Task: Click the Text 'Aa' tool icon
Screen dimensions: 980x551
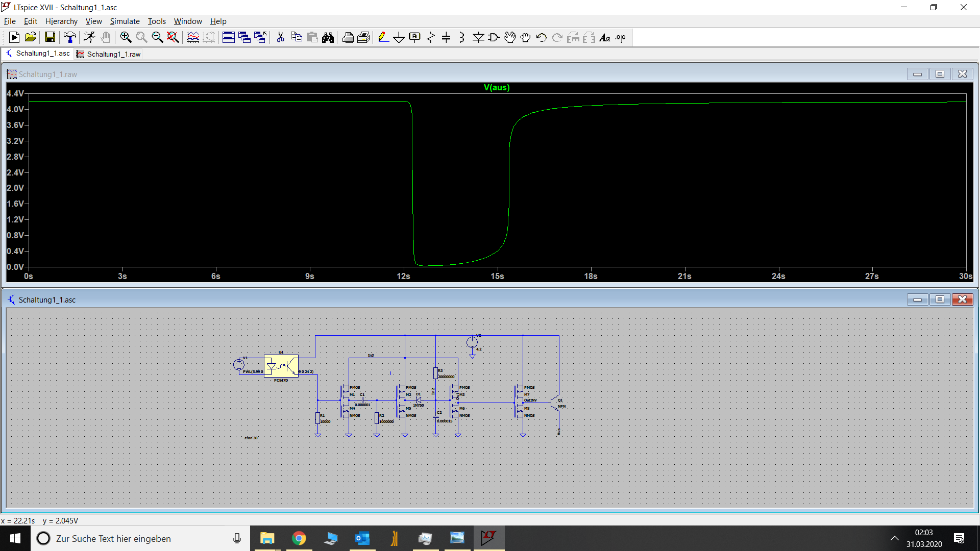Action: [x=605, y=37]
